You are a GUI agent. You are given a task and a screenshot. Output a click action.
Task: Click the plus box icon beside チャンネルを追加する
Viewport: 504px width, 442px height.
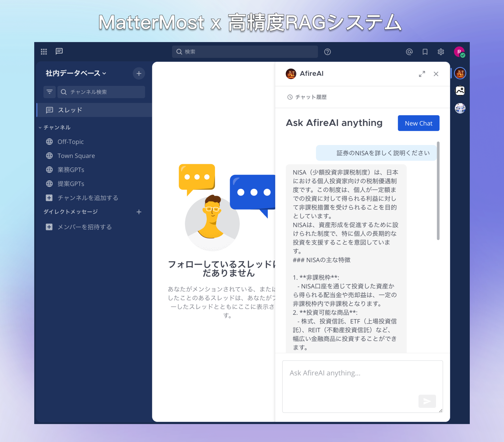[49, 198]
